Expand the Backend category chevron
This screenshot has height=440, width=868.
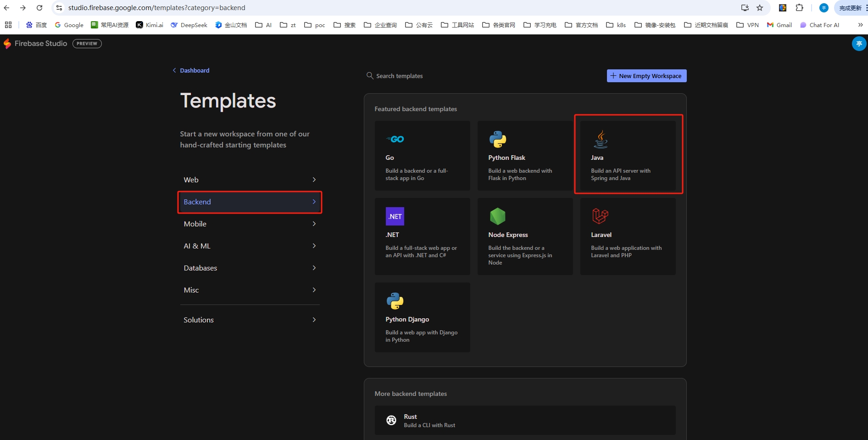click(314, 202)
